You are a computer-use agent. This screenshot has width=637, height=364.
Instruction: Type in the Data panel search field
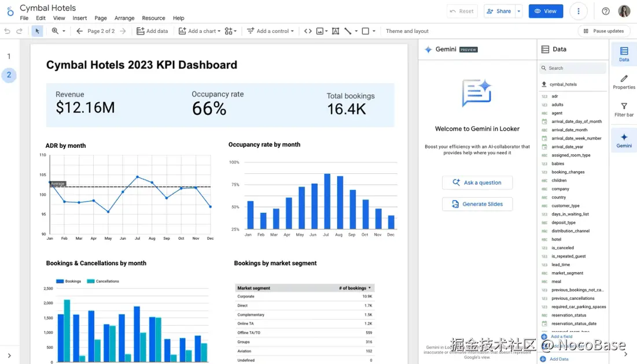[x=572, y=68]
